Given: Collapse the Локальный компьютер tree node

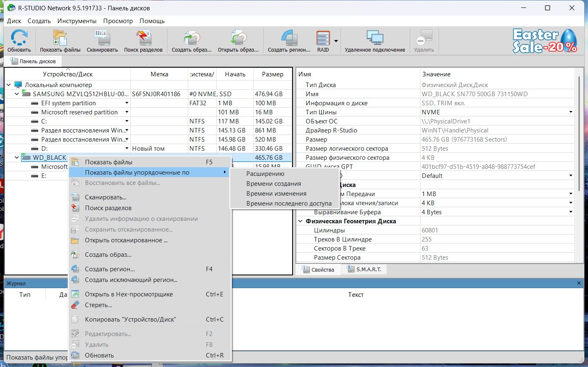Looking at the screenshot, I should [9, 85].
